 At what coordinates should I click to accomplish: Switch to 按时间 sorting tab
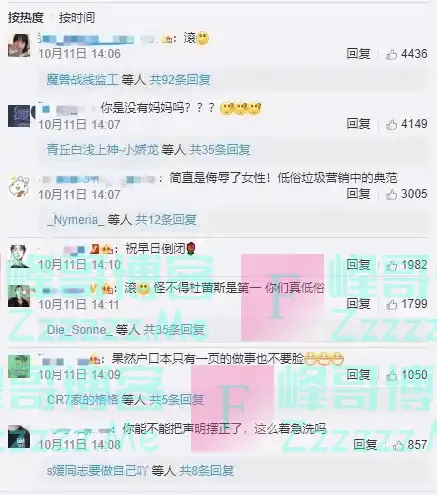[77, 18]
